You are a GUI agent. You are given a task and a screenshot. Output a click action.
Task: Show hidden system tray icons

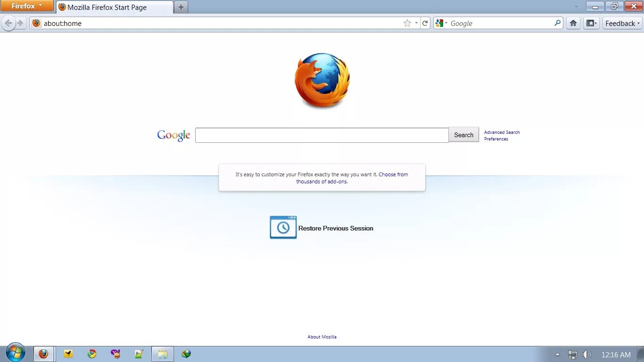click(557, 354)
